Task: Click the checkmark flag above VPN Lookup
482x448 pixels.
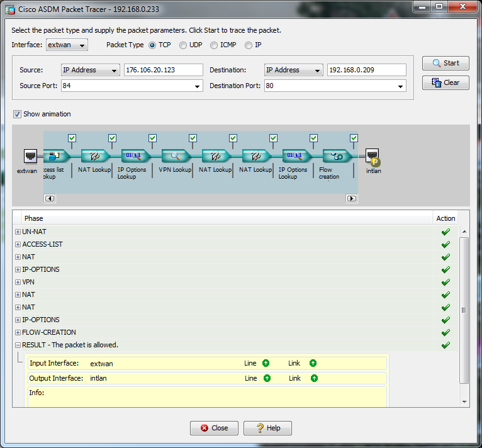Action: point(193,138)
